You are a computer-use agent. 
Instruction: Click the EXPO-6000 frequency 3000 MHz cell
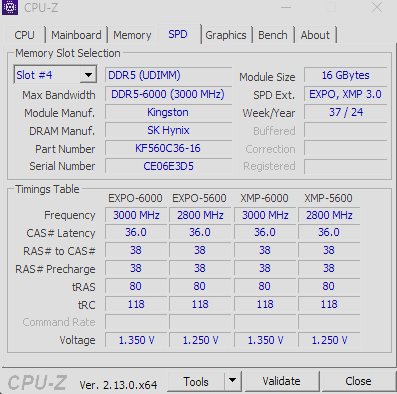tap(136, 215)
